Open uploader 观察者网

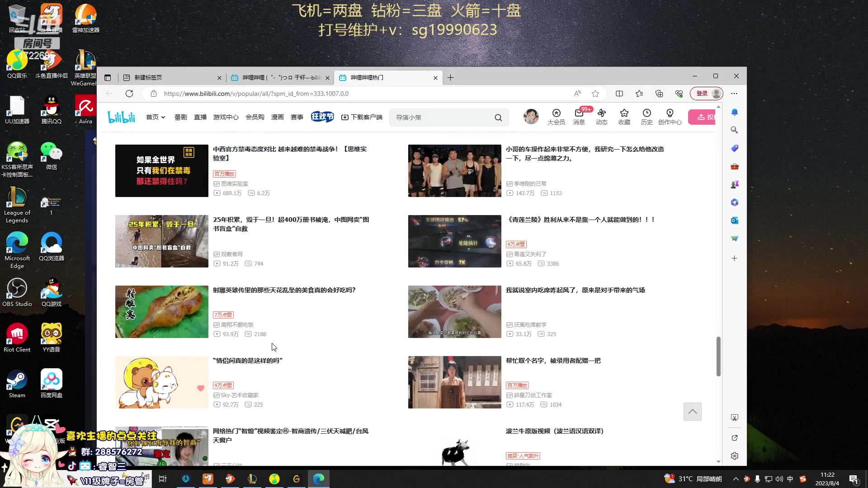[231, 254]
